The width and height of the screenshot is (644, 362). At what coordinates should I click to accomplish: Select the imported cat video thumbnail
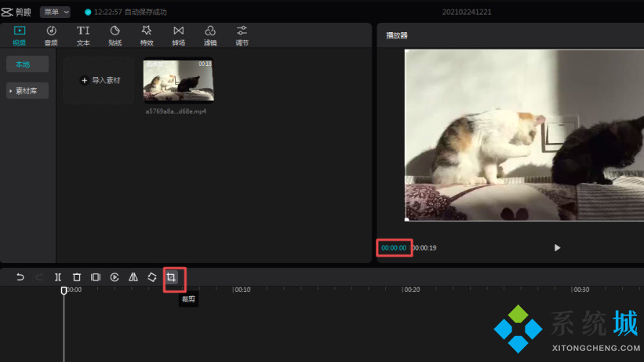pos(179,80)
